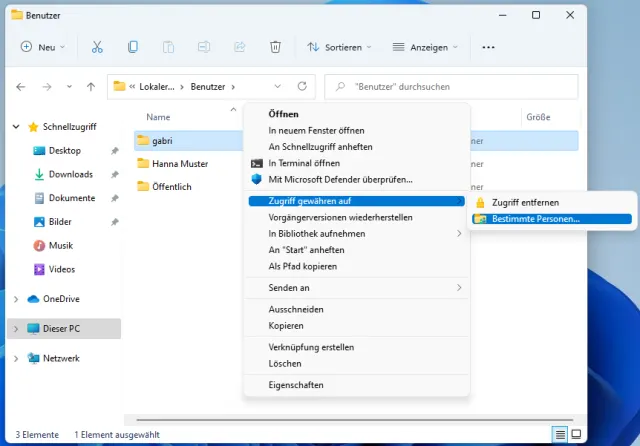Click the Refresh icon beside address bar

click(x=302, y=87)
